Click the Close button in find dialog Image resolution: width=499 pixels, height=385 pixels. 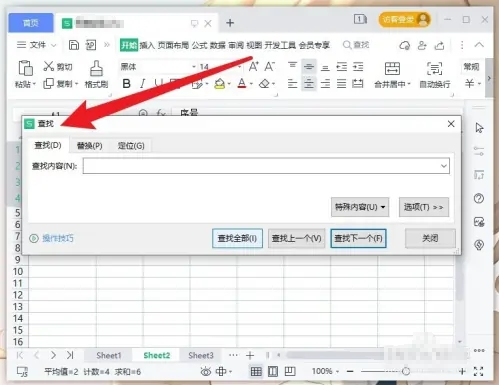click(x=430, y=238)
